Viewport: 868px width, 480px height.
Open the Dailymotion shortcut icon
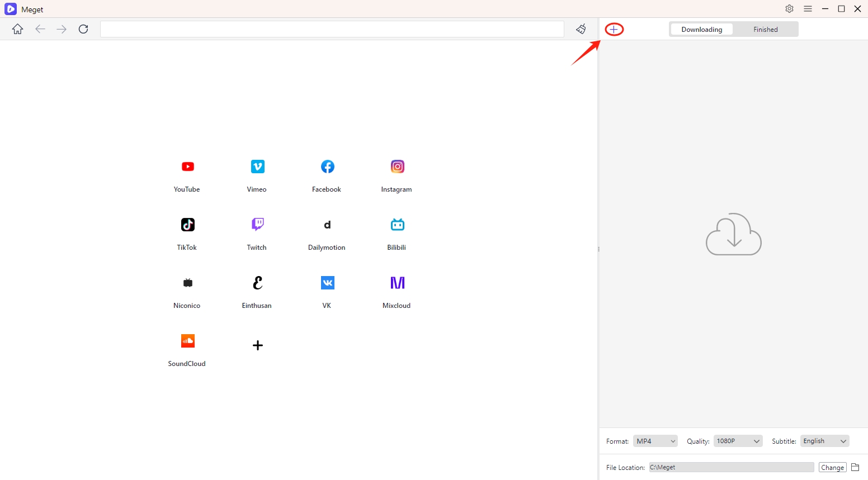coord(328,225)
